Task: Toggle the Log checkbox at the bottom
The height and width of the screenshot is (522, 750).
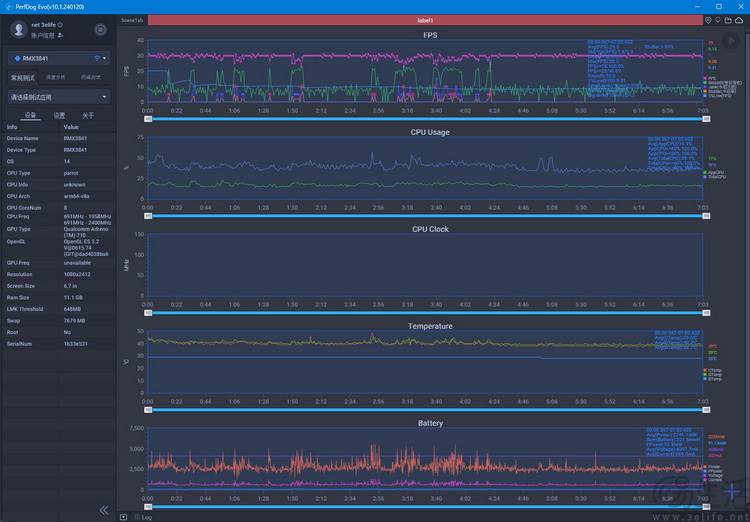Action: (137, 517)
